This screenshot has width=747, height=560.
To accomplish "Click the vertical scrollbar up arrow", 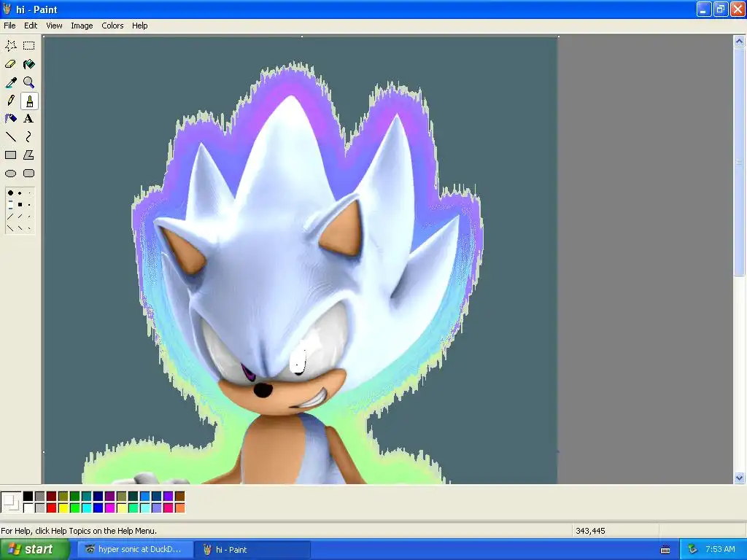I will (739, 41).
